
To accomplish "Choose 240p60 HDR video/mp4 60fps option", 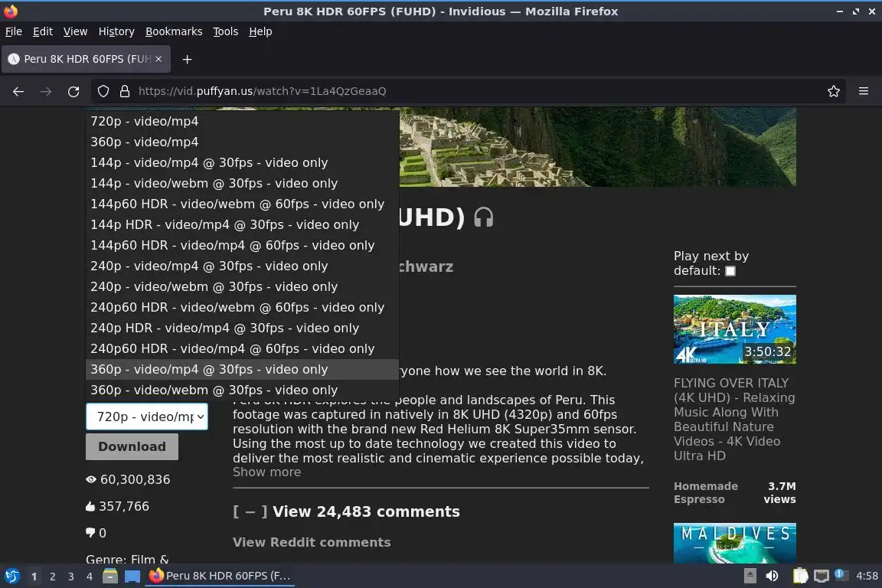I will 243,349.
